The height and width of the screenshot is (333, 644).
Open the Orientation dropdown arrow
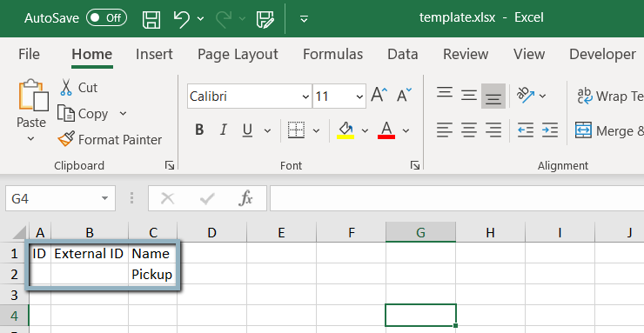542,96
